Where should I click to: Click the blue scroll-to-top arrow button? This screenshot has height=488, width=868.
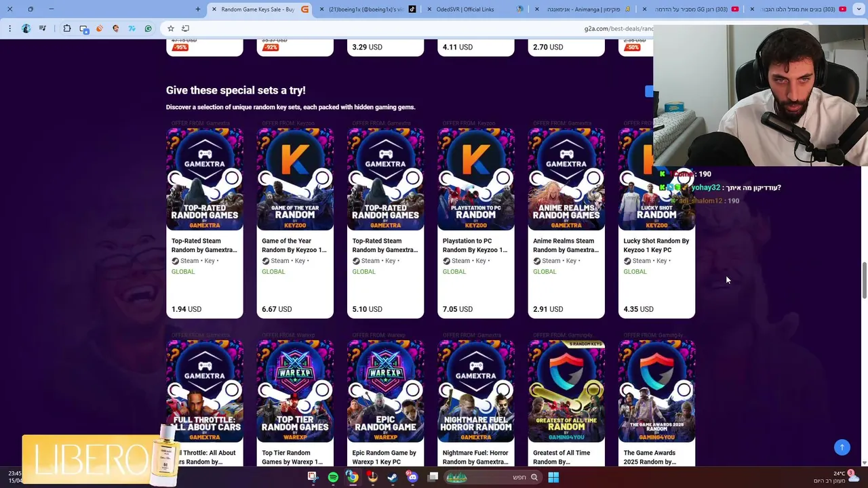click(842, 447)
